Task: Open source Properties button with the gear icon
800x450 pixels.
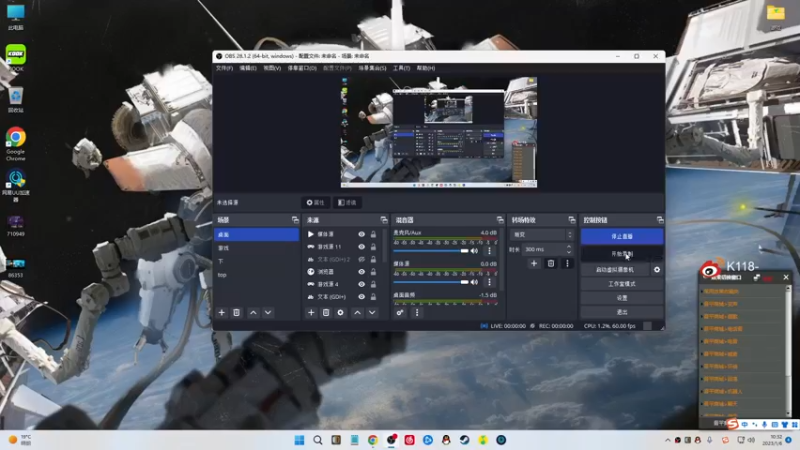Action: (315, 203)
